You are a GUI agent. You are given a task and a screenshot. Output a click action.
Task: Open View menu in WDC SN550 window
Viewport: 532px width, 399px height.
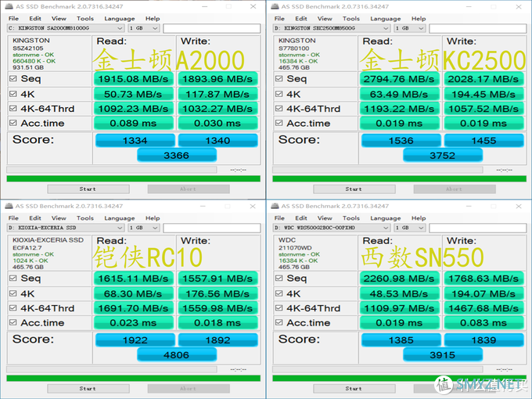point(325,218)
